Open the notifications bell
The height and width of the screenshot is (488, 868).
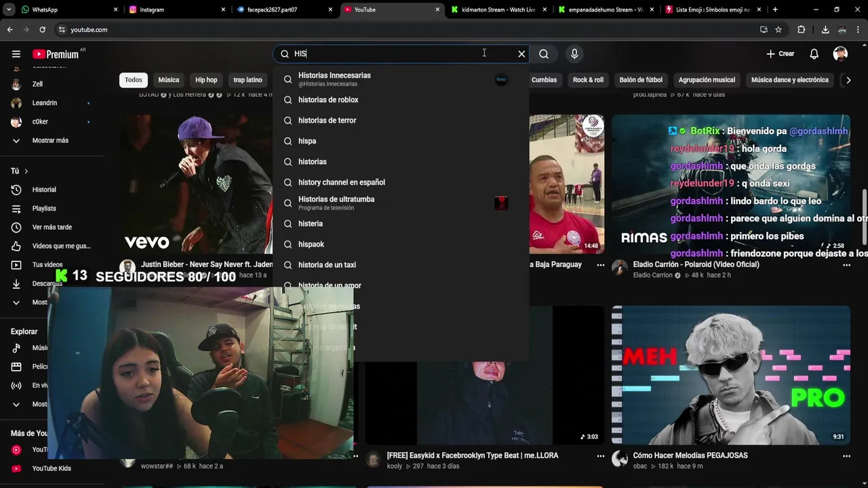(814, 54)
